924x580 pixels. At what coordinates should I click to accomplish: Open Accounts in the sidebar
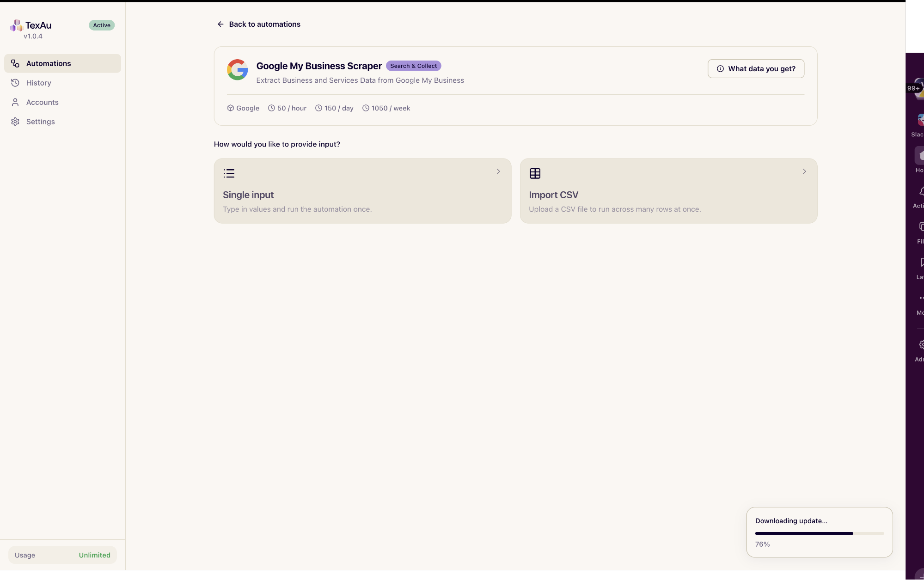(62, 102)
